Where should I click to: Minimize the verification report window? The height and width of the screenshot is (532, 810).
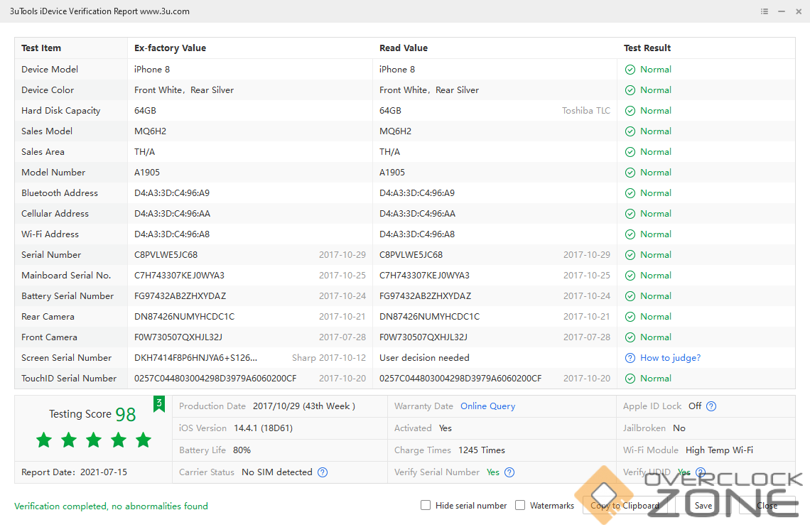tap(782, 11)
